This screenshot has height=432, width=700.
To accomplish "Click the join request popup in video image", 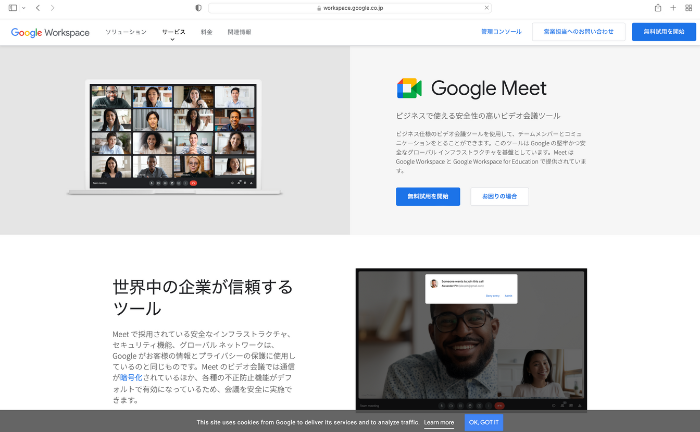I will click(471, 289).
